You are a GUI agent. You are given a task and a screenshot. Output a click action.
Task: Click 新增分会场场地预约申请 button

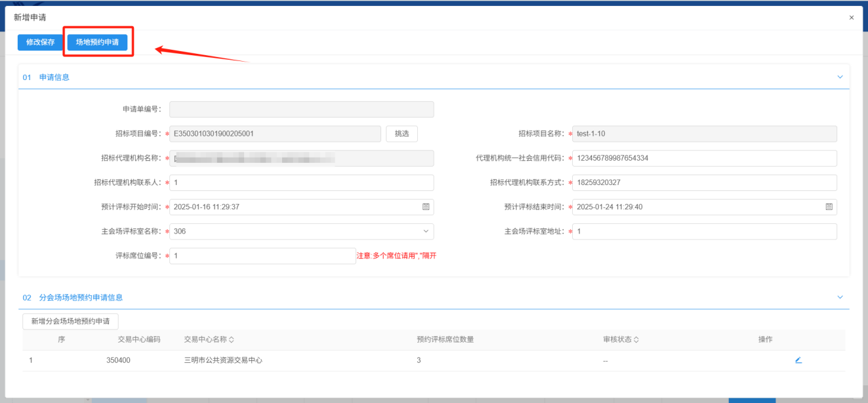(x=70, y=321)
